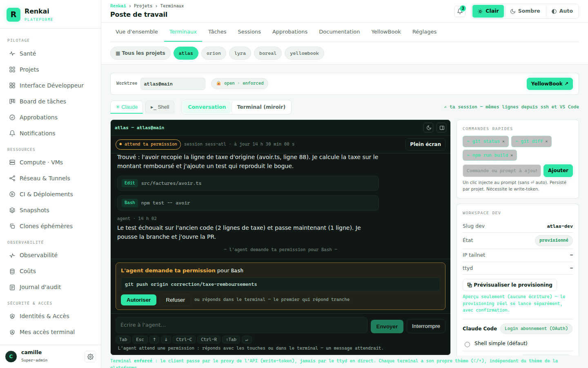Remove the git diff quick command
This screenshot has width=588, height=368.
546,141
